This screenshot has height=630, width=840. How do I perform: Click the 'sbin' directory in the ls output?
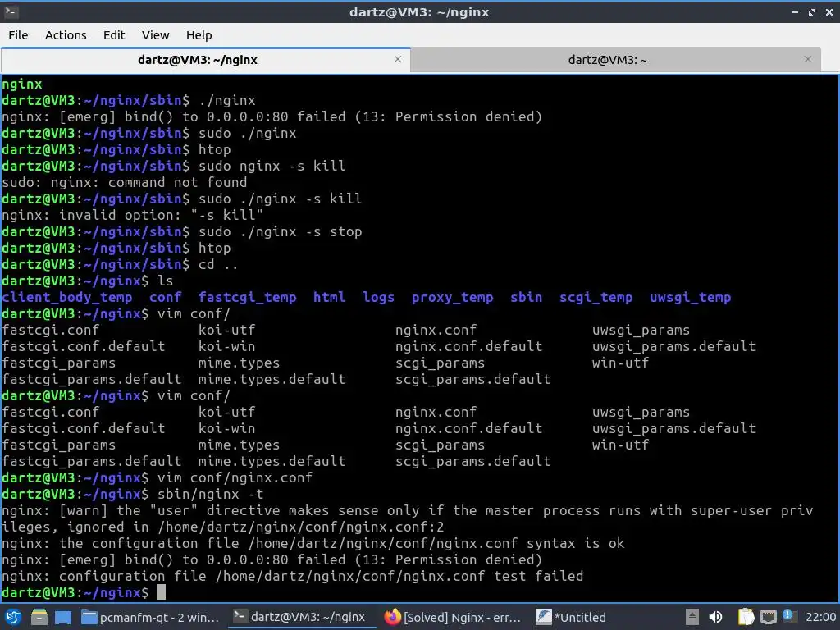pyautogui.click(x=526, y=297)
